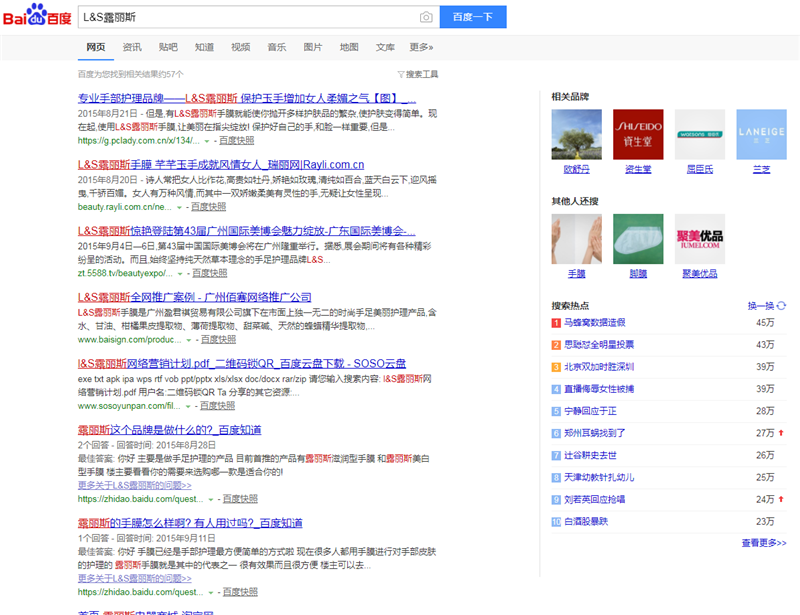Open hot topic 辻谷耕史去世
Image resolution: width=800 pixels, height=615 pixels.
tap(590, 455)
